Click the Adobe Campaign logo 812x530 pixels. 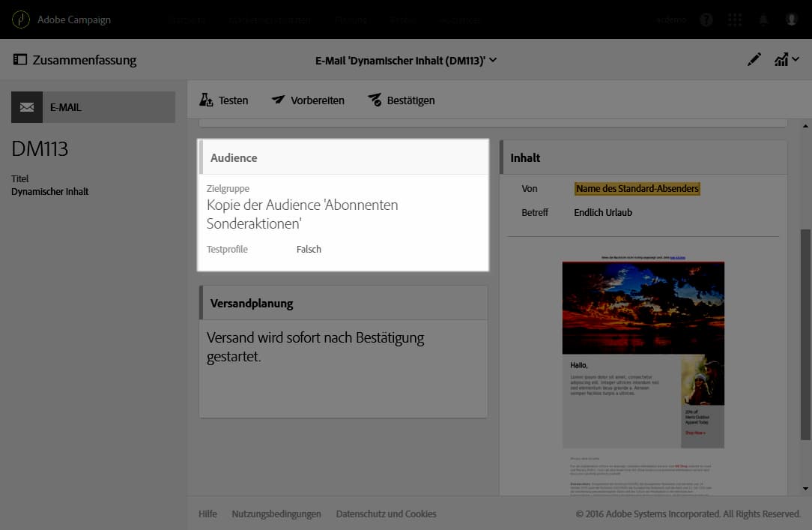point(20,19)
